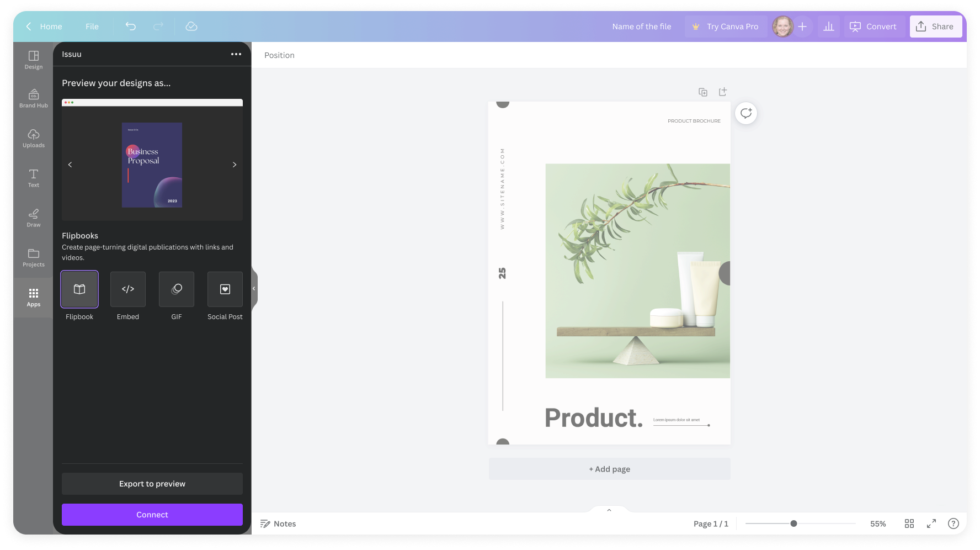Undo the last action
The image size is (980, 550).
(131, 26)
